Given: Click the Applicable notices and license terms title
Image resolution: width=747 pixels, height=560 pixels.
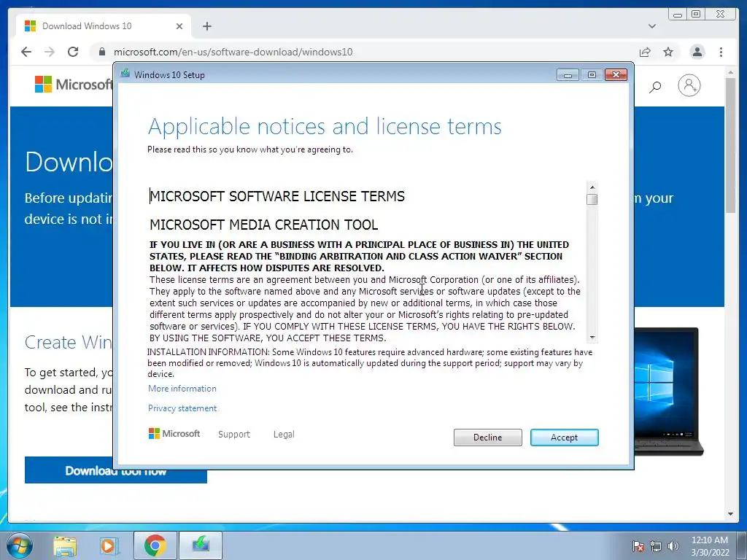Looking at the screenshot, I should (325, 127).
